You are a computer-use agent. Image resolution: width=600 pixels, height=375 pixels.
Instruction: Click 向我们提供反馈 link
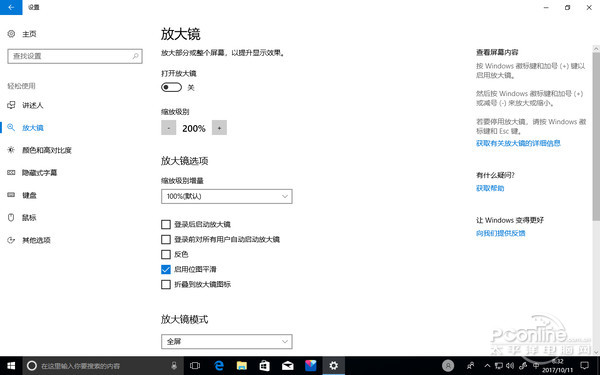[x=501, y=233]
